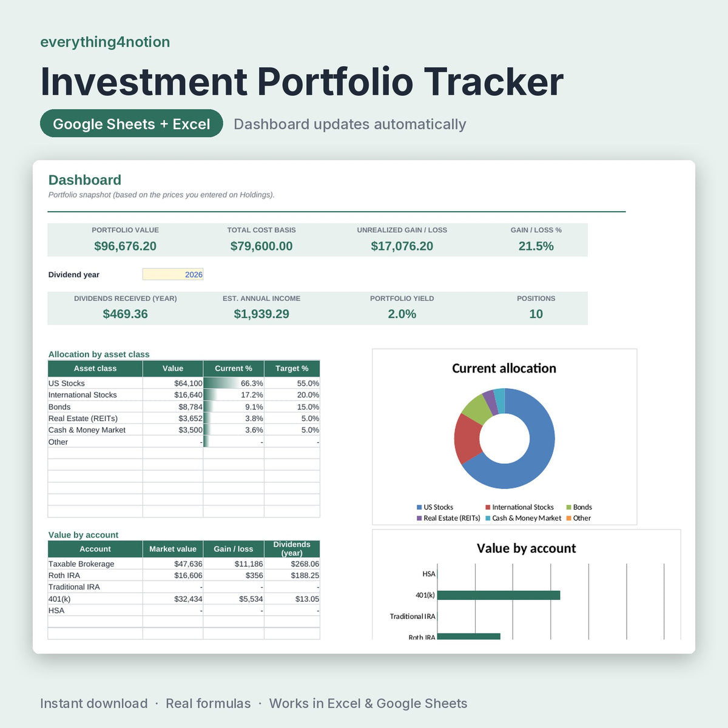Click the 66.3% current allocation cell
Screen dimensions: 728x728
pos(234,383)
